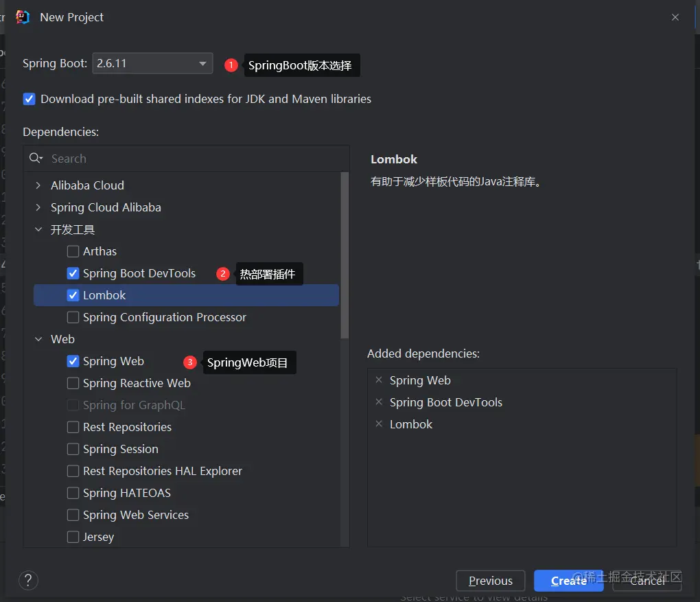Select the Spring Cloud Alibaba row label

pos(106,207)
